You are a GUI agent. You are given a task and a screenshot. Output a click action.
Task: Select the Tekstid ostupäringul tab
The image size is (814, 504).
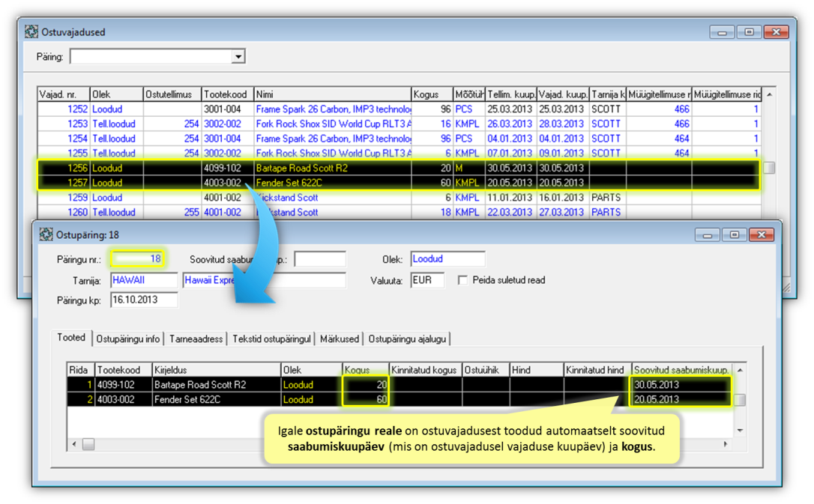pos(271,338)
